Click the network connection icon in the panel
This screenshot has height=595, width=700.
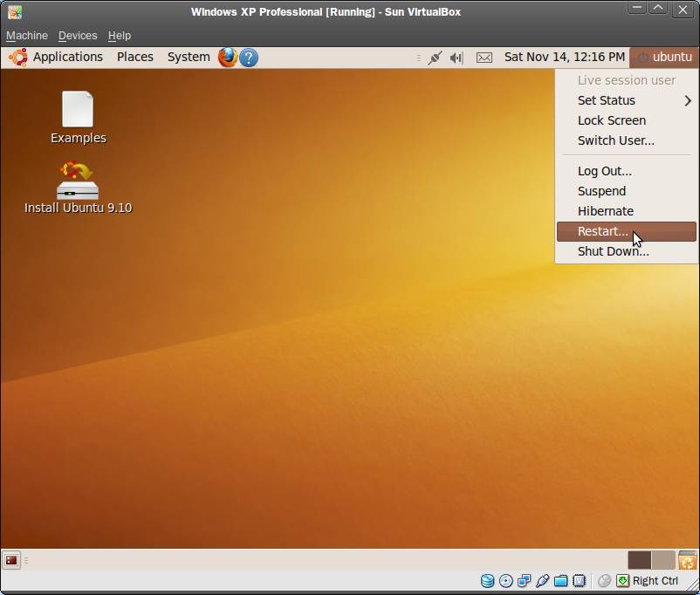435,58
